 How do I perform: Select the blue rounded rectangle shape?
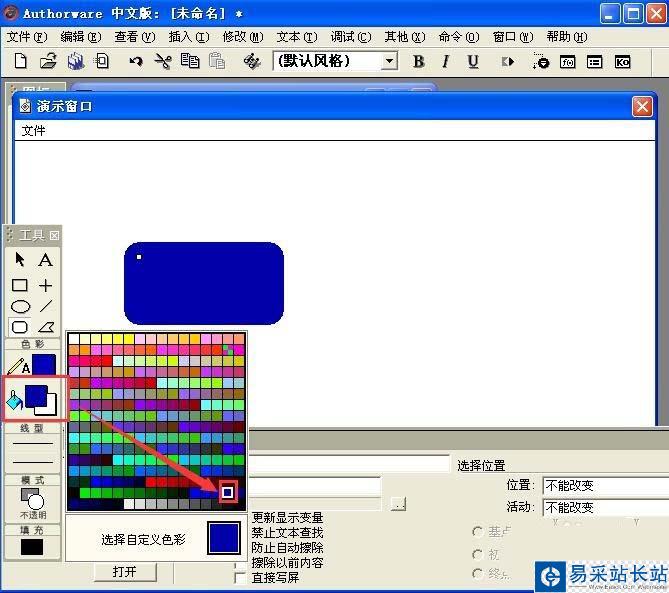[x=204, y=283]
